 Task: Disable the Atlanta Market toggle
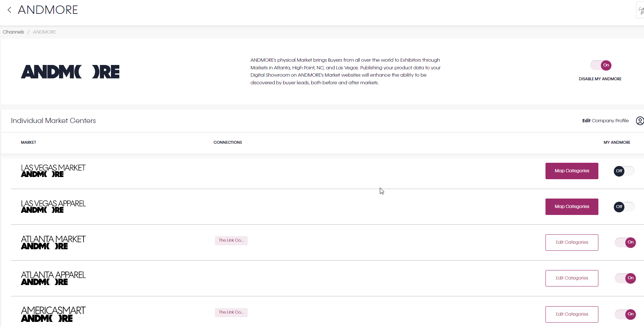[625, 242]
